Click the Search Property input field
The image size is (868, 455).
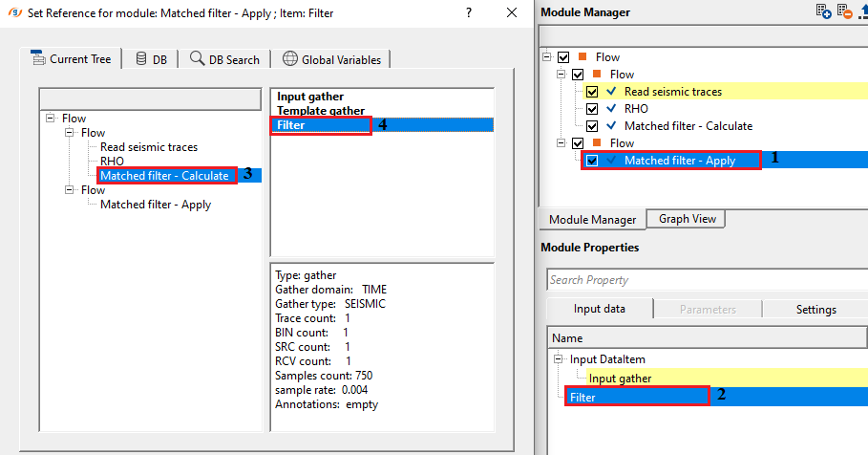pos(707,280)
